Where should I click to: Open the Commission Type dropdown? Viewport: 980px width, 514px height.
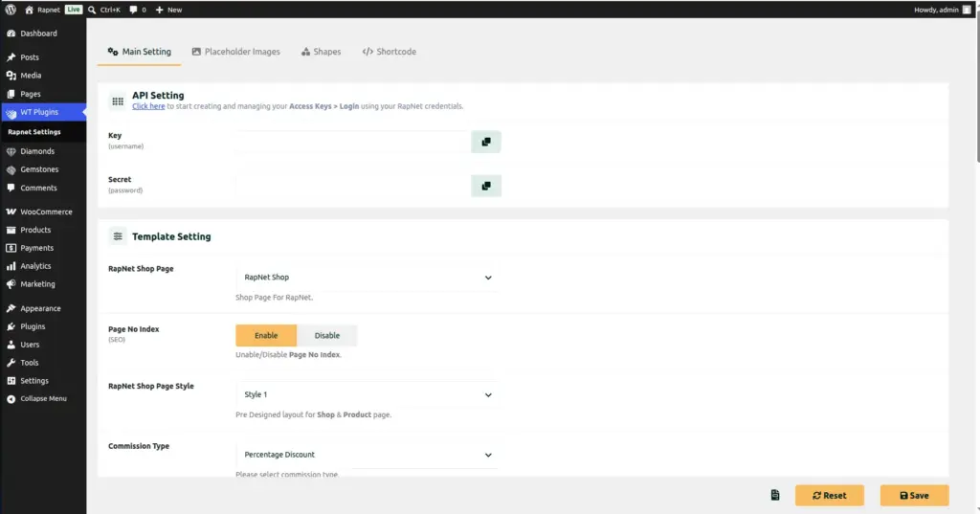(x=367, y=455)
